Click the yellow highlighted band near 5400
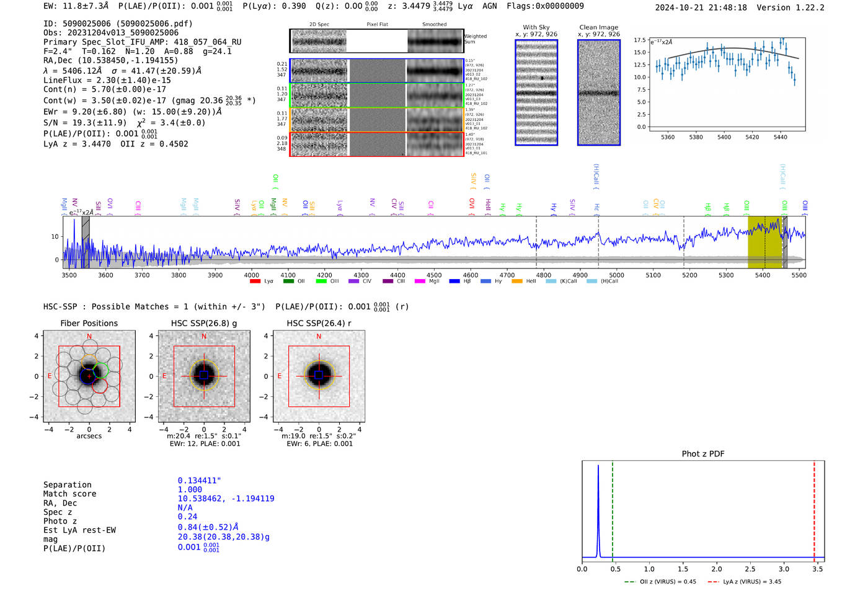The width and height of the screenshot is (868, 591). coord(765,242)
